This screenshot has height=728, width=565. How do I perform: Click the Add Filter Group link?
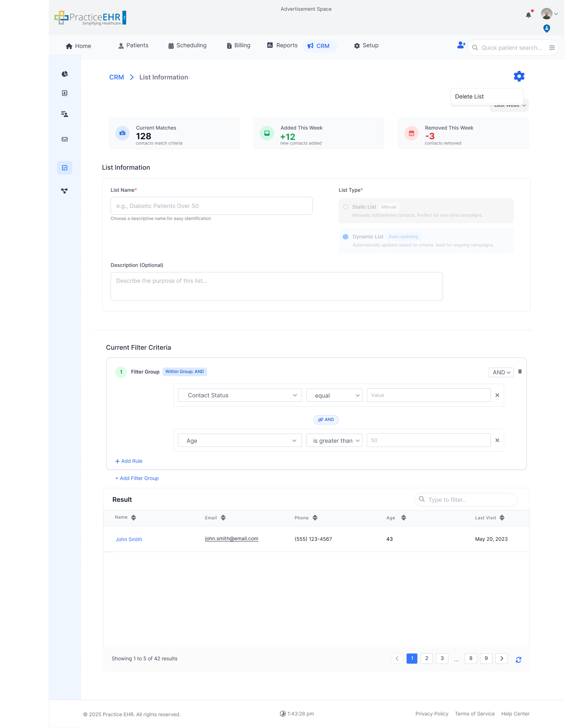click(137, 478)
